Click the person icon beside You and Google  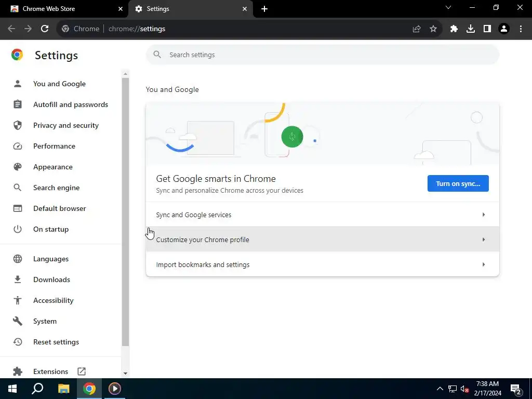pyautogui.click(x=18, y=84)
